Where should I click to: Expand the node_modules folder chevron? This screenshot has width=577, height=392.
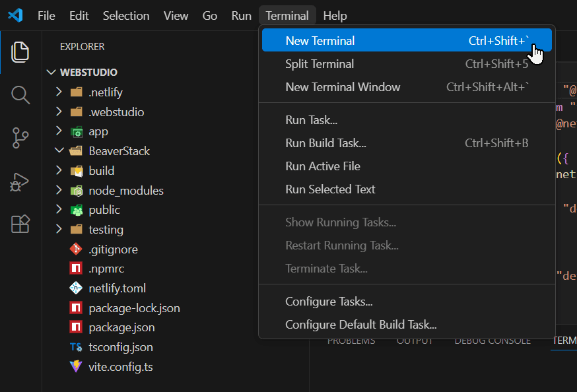[59, 191]
